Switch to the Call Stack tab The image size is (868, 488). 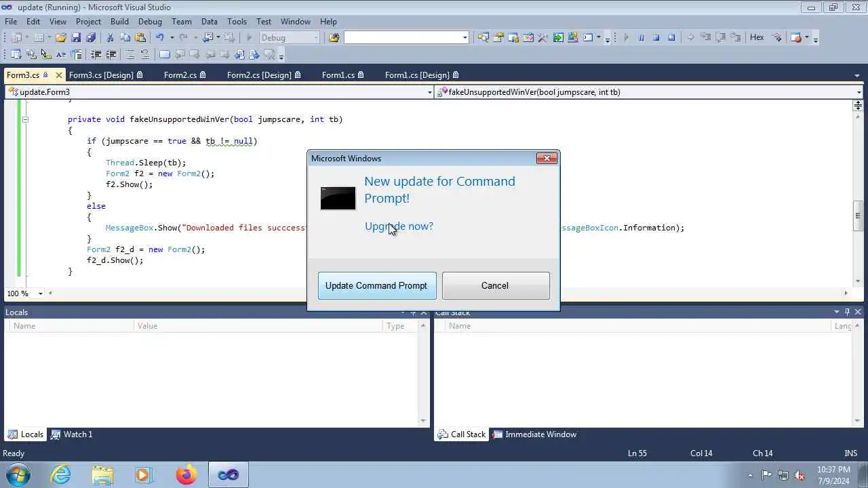point(462,434)
